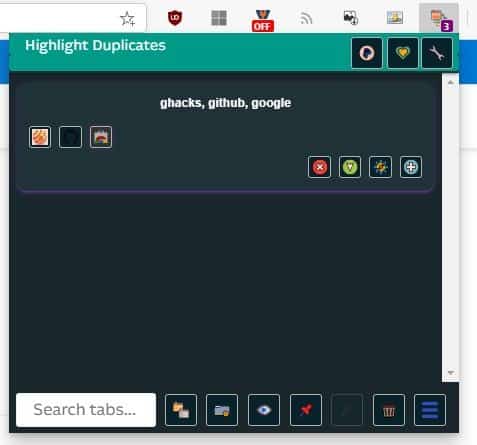Screen dimensions: 477x445
Task: Click the window title ghacks, github, google
Action: click(226, 103)
